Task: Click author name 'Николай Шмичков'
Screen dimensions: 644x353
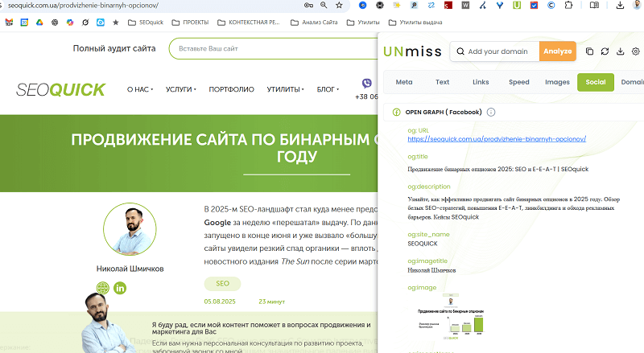Action: pyautogui.click(x=130, y=269)
